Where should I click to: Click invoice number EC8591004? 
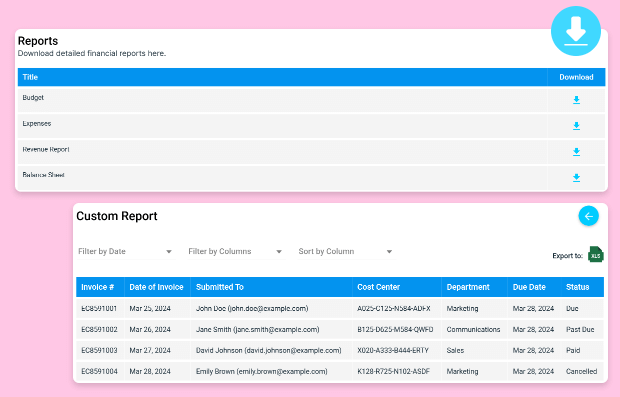click(99, 371)
